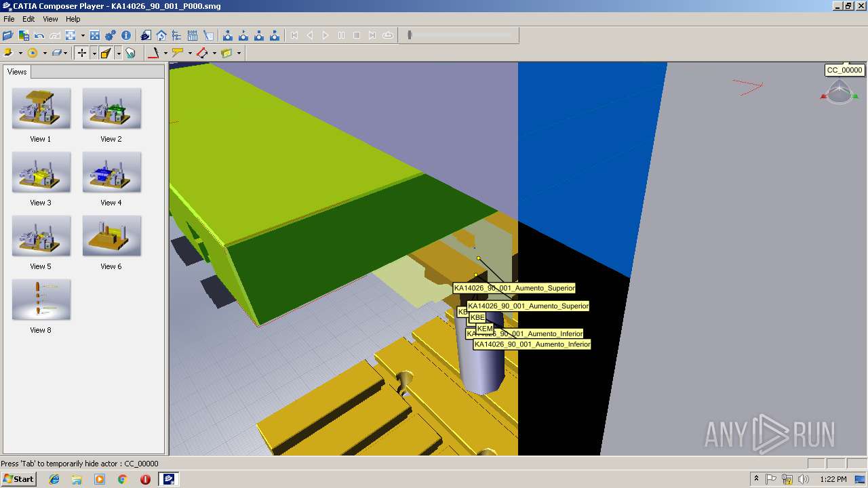The image size is (868, 488).
Task: Click the blue Info icon
Action: click(126, 35)
